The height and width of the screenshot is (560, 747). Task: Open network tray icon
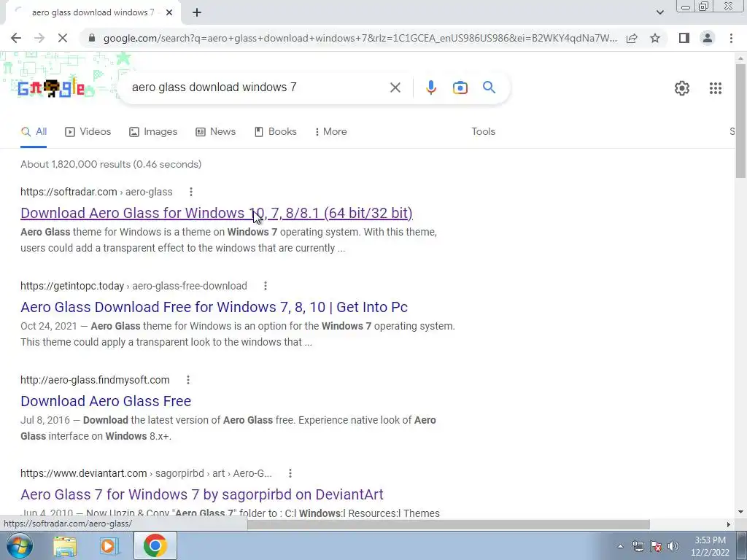(x=638, y=546)
